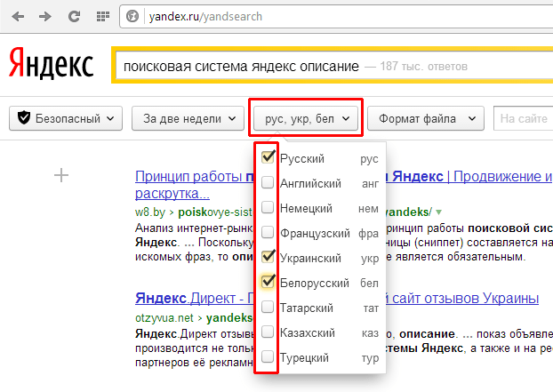
Task: Select the Турецкий label in language list
Action: 304,358
